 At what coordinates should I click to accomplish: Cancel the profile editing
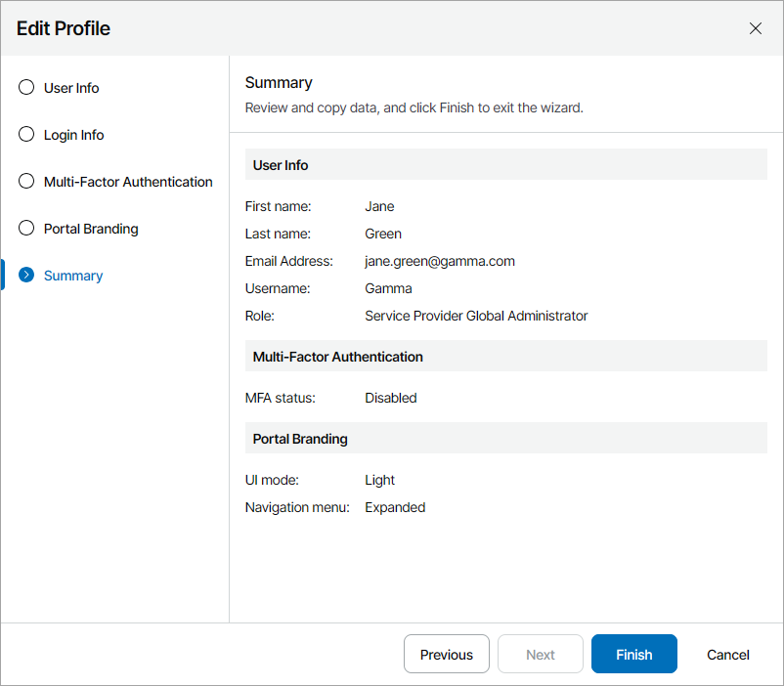coord(728,655)
